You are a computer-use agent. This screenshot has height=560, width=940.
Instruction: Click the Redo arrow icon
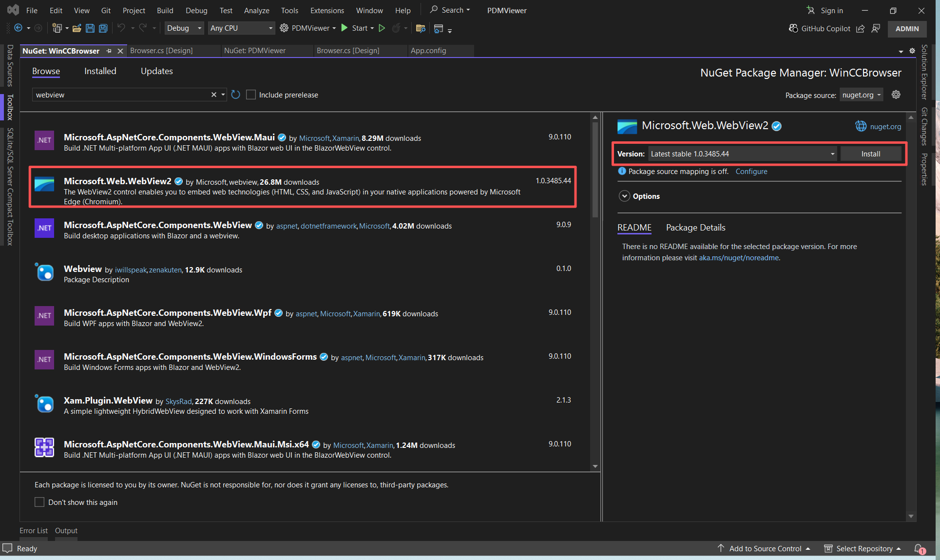143,28
